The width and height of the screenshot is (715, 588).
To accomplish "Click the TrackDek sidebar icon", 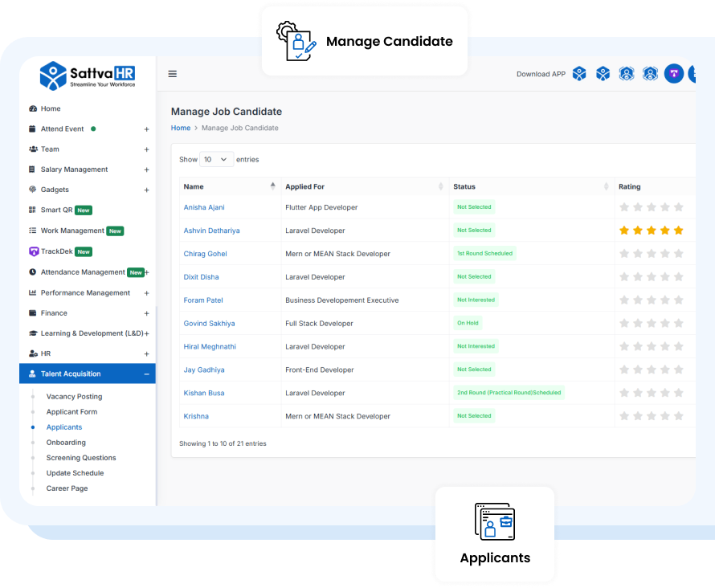I will (x=33, y=251).
